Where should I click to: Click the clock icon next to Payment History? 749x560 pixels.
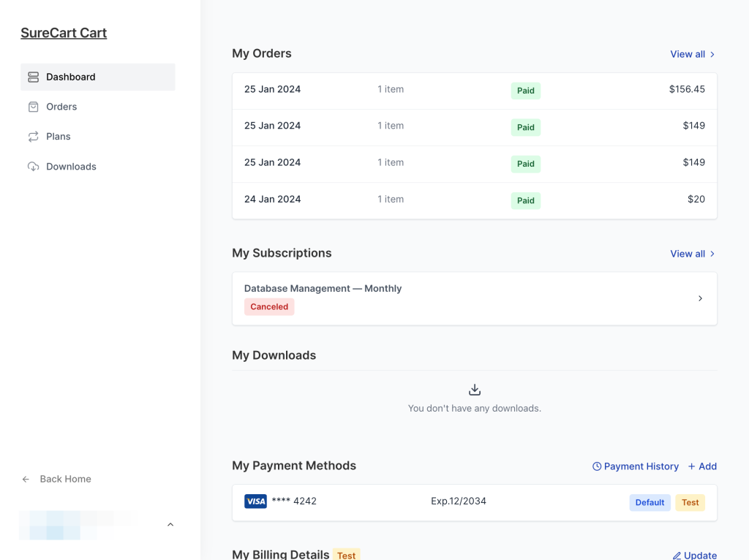pos(598,466)
